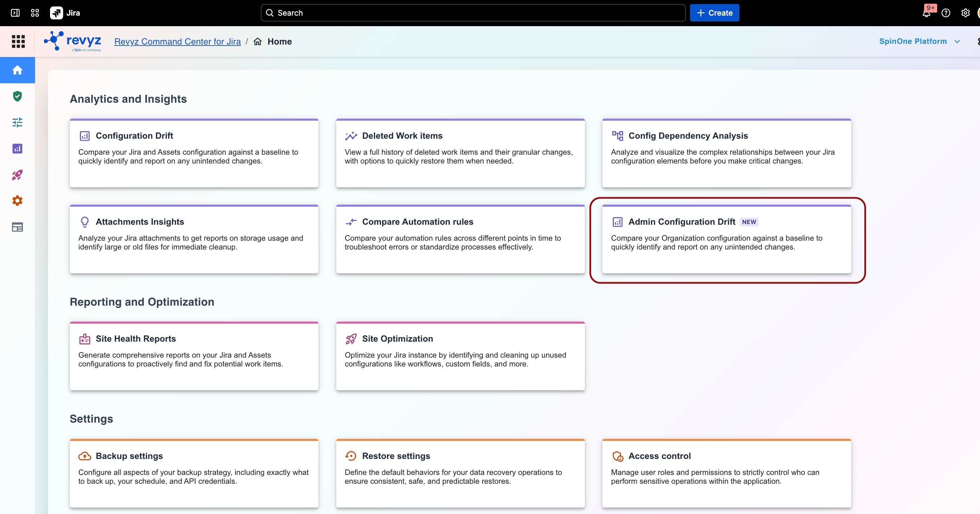Open the Jira settings gear in top bar
Viewport: 980px width, 514px height.
(966, 13)
